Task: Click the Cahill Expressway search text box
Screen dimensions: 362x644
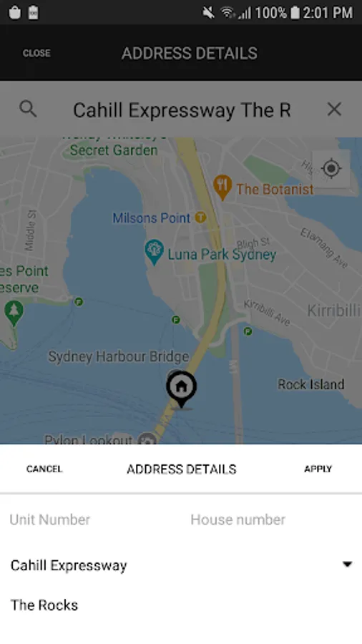Action: (182, 110)
